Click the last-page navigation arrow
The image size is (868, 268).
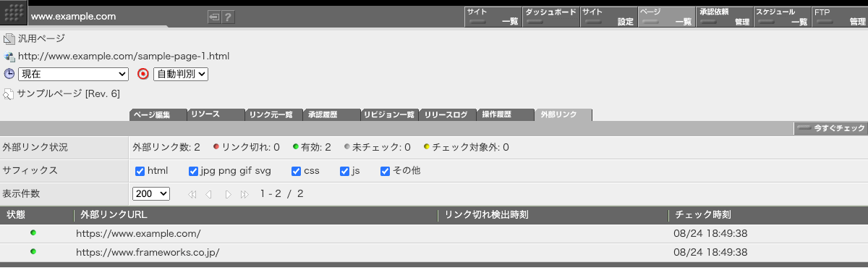[x=244, y=194]
